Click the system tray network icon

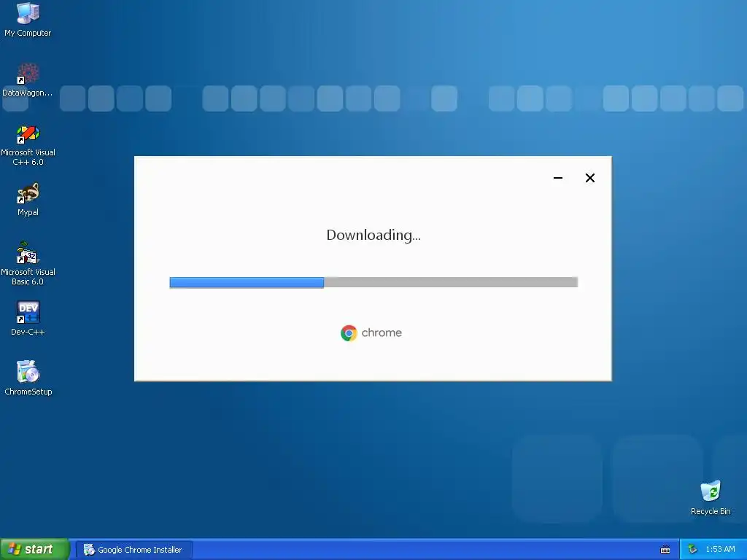coord(693,550)
